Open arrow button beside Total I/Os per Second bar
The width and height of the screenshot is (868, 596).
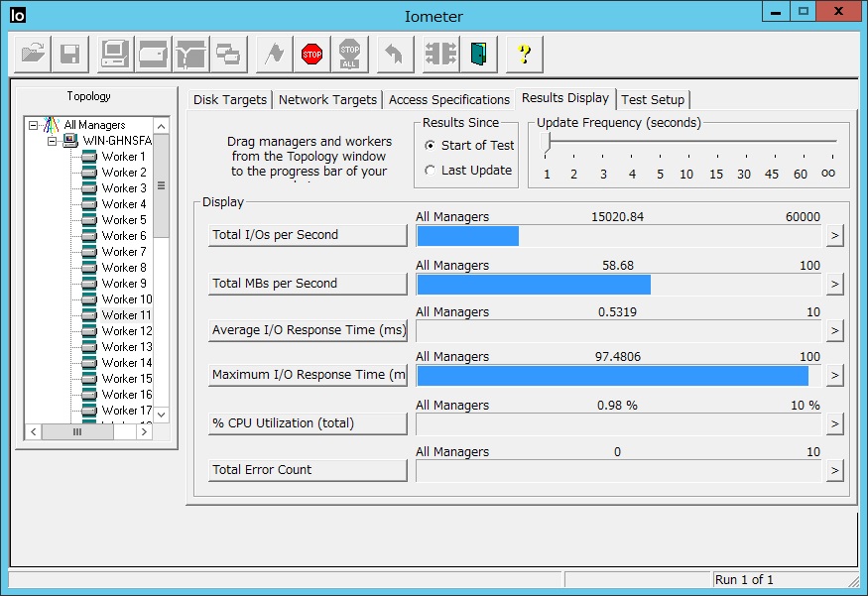[834, 236]
